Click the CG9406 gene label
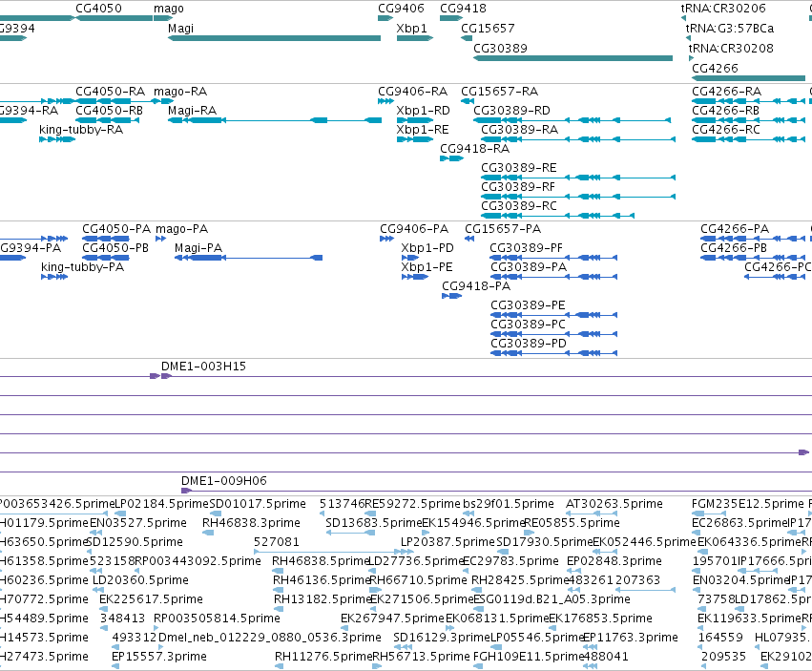 click(402, 9)
